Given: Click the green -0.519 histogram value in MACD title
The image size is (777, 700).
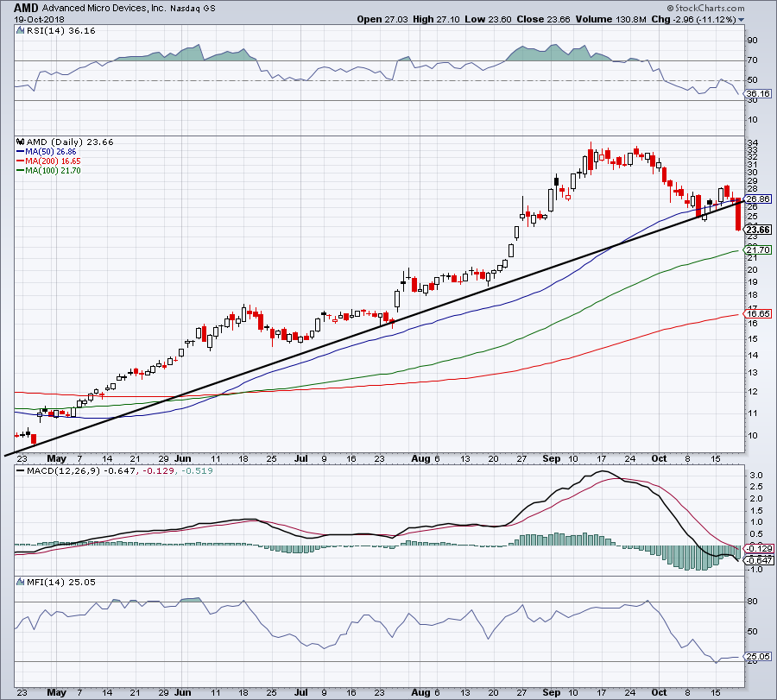Looking at the screenshot, I should 197,470.
